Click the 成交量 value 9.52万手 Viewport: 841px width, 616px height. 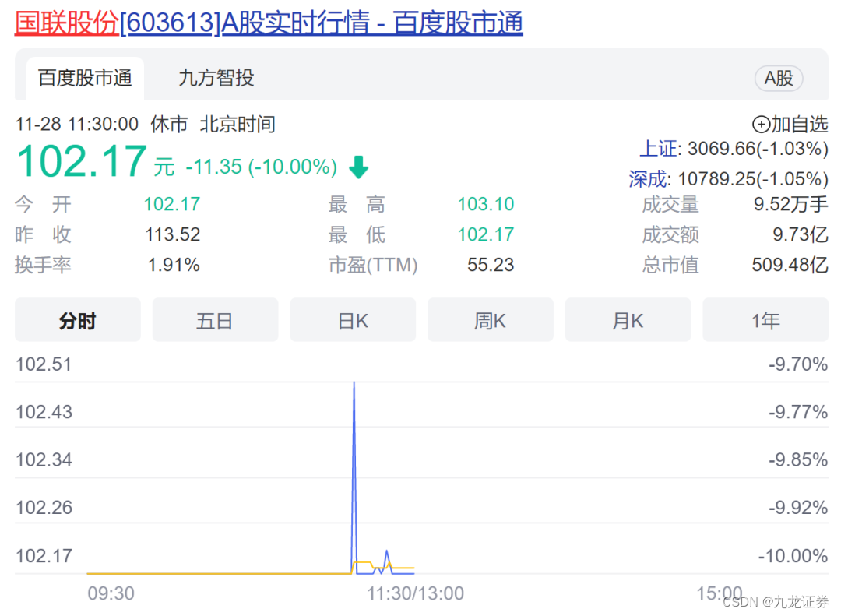click(790, 205)
